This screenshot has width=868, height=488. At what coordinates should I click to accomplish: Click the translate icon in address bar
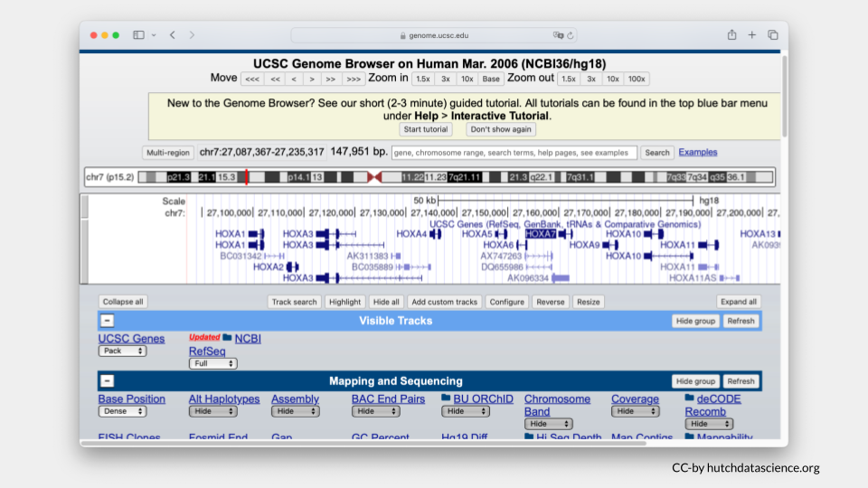[x=558, y=35]
